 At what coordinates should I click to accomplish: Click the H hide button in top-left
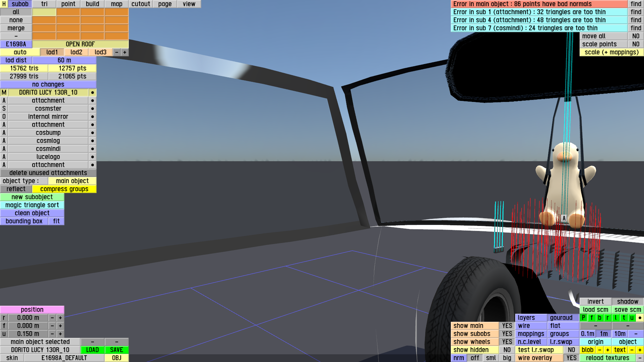(4, 4)
